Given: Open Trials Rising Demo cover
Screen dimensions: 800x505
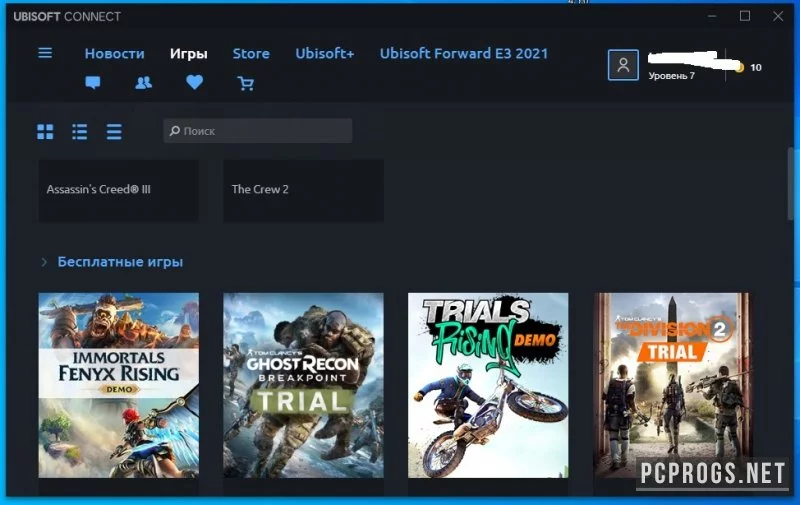Looking at the screenshot, I should pyautogui.click(x=488, y=385).
